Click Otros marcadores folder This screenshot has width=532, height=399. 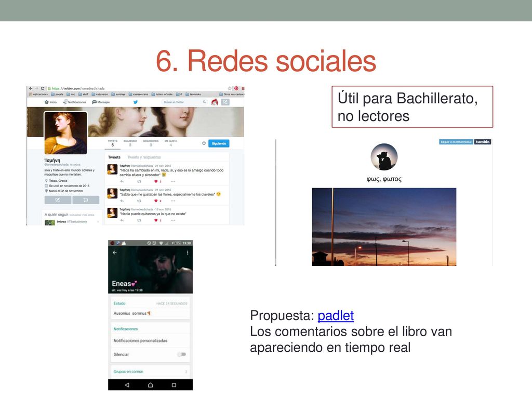pyautogui.click(x=232, y=95)
